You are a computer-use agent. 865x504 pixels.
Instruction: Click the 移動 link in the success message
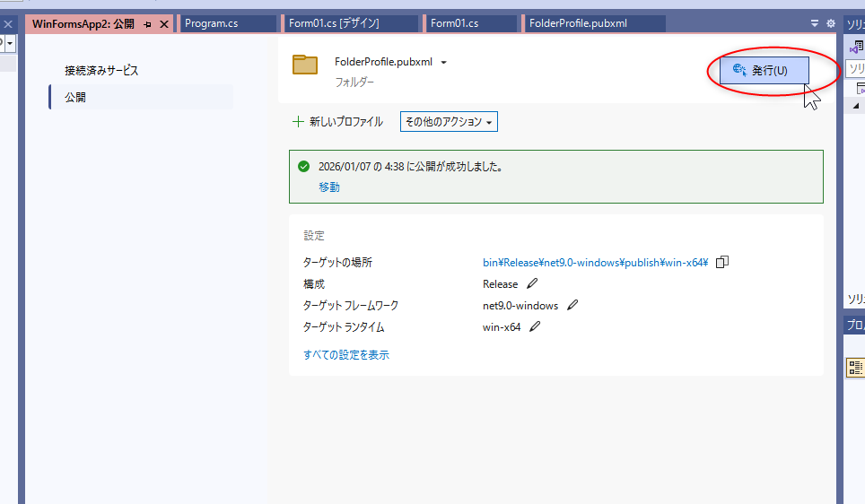point(328,187)
